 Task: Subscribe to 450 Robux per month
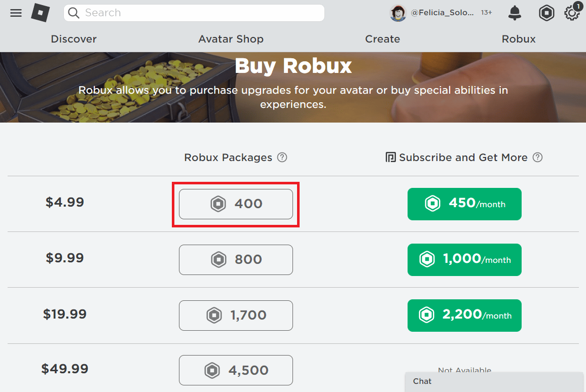pyautogui.click(x=464, y=204)
